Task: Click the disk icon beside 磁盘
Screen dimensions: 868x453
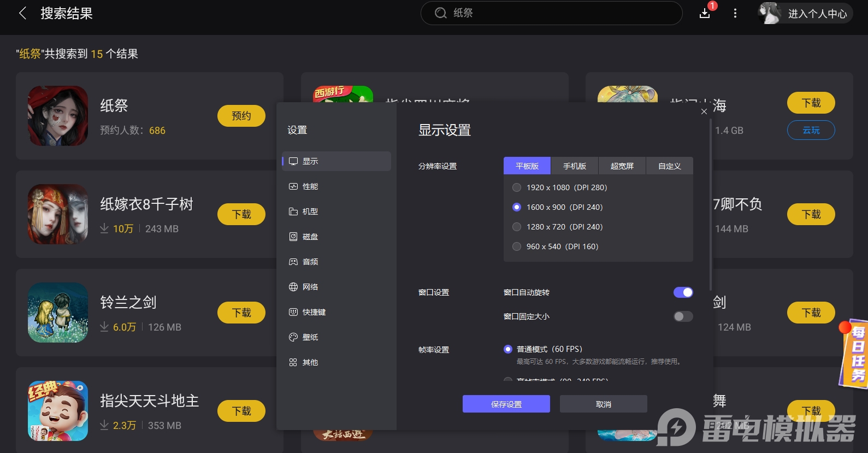Action: pyautogui.click(x=293, y=237)
